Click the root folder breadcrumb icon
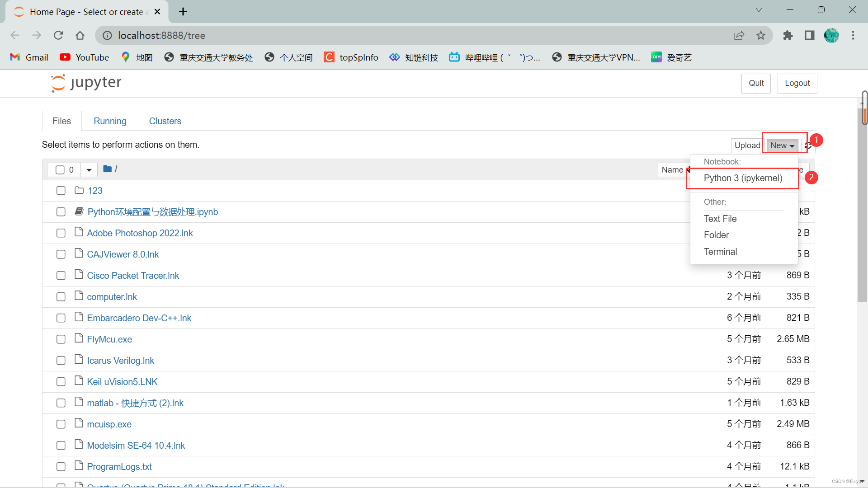 pos(107,169)
